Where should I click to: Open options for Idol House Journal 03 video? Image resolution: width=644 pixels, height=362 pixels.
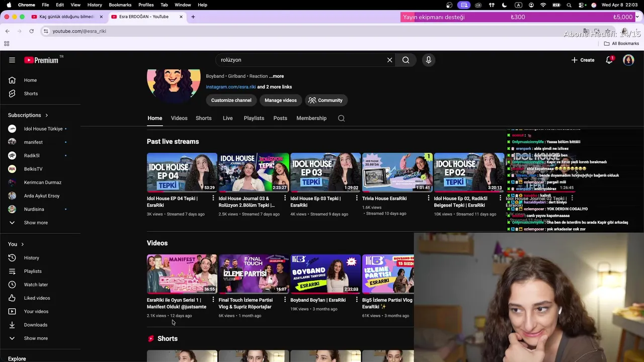tap(285, 199)
